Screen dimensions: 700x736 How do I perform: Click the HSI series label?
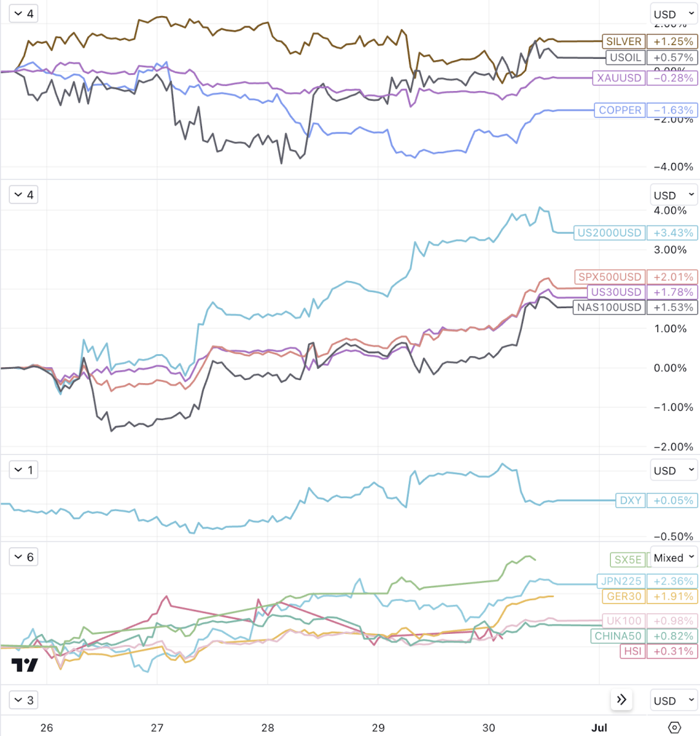coord(632,651)
